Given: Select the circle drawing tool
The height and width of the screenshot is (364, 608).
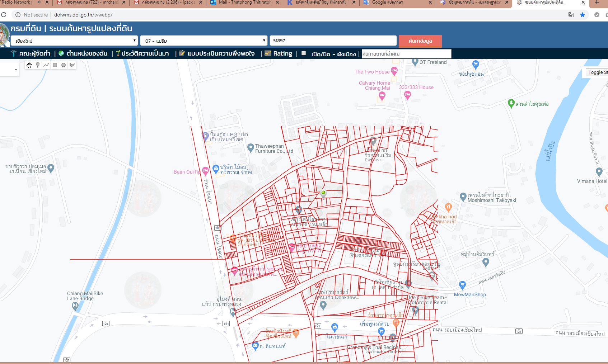Looking at the screenshot, I should tap(64, 65).
